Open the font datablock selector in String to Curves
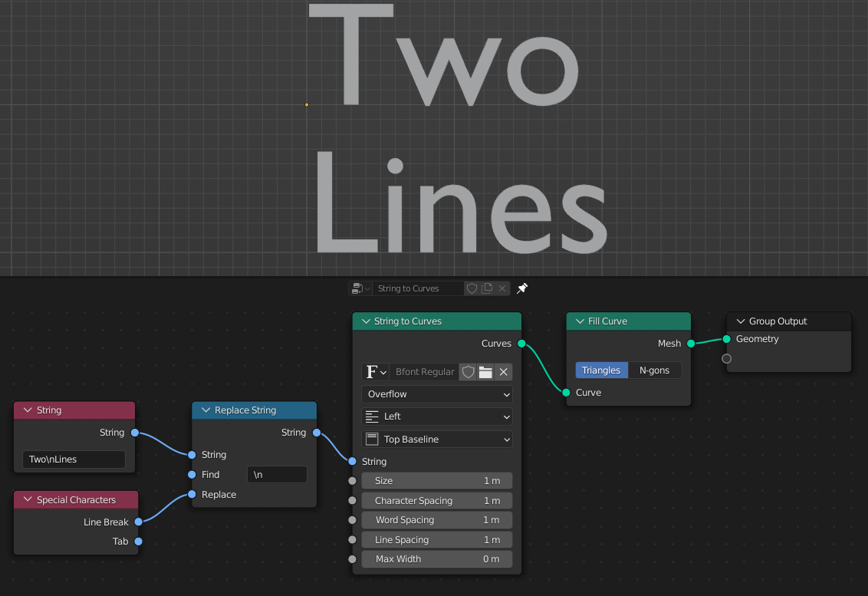Viewport: 868px width, 596px height. tap(374, 371)
